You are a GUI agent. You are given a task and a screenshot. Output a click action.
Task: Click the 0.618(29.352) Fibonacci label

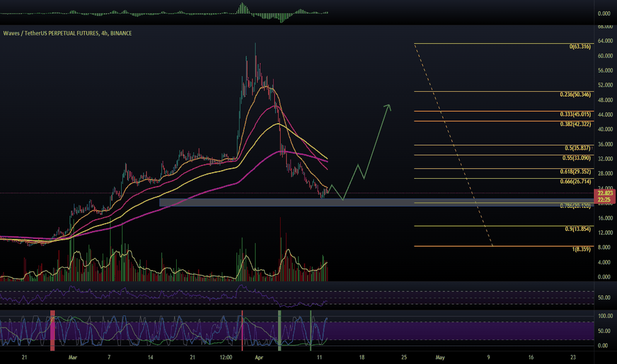[575, 171]
